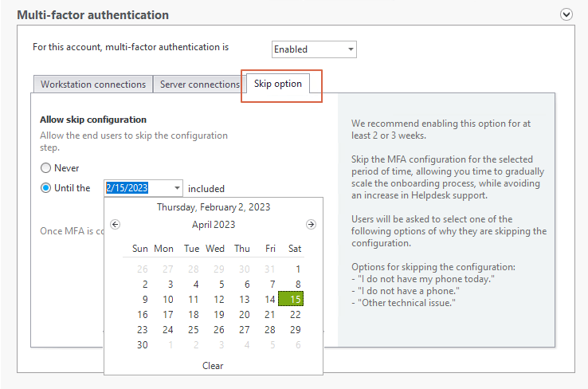The image size is (588, 389).
Task: Choose April 14 on the calendar
Action: pos(269,300)
